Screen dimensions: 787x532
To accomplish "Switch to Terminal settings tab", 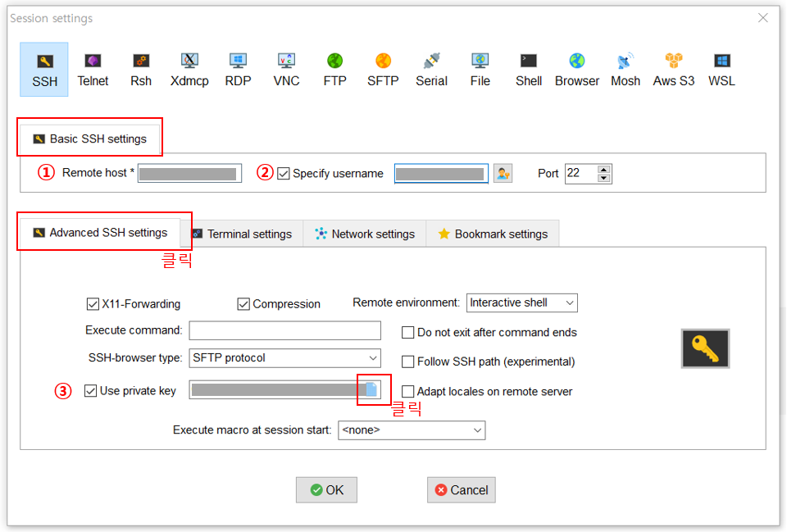I will point(243,234).
